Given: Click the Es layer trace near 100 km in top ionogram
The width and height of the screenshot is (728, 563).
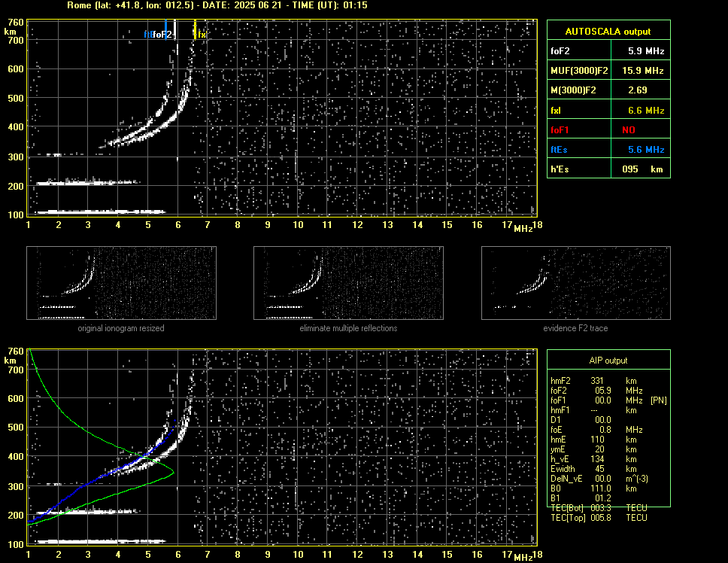Looking at the screenshot, I should (x=100, y=212).
